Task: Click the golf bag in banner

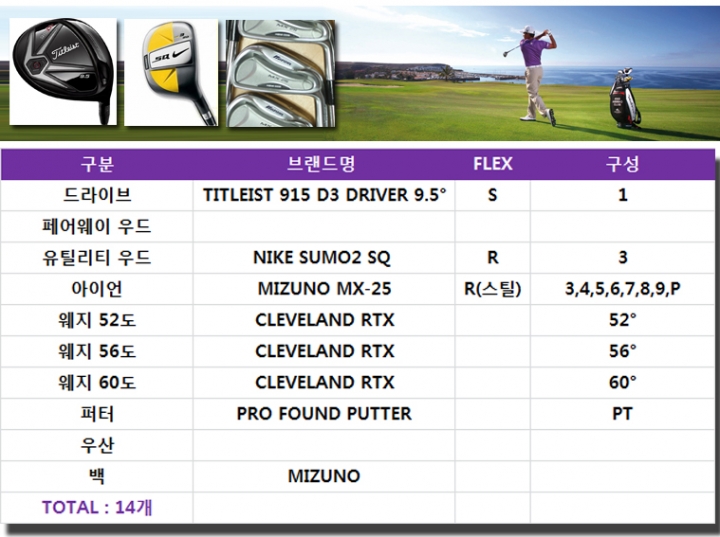Action: pos(624,98)
